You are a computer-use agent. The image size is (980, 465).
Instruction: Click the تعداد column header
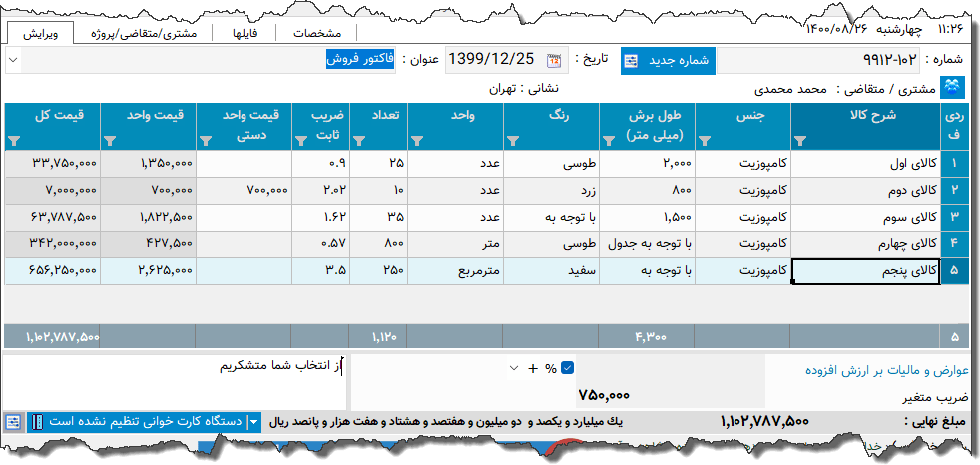(x=379, y=127)
